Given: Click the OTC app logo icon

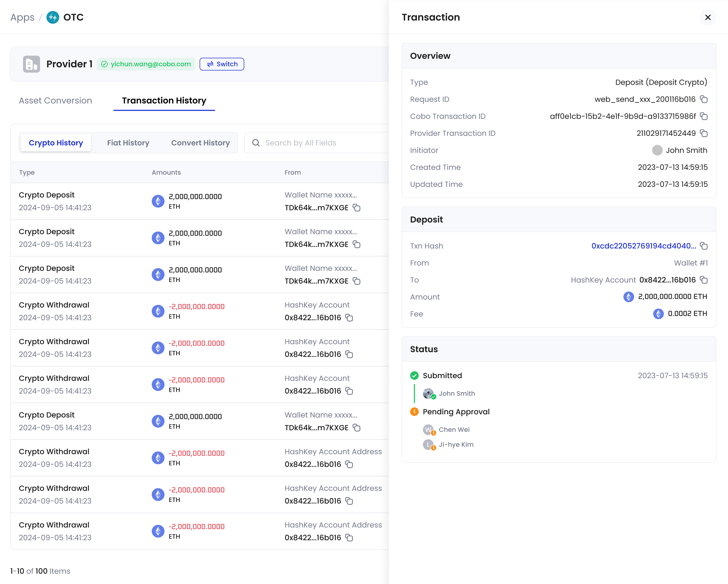Looking at the screenshot, I should pyautogui.click(x=53, y=17).
